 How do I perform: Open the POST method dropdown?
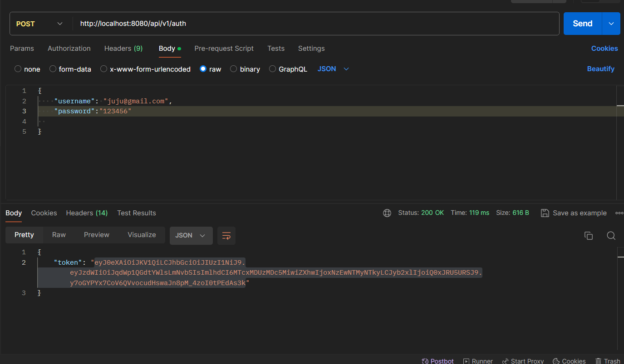point(40,24)
